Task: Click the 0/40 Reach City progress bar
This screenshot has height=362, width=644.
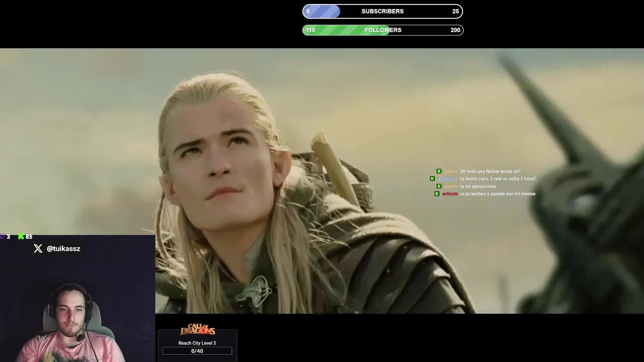Action: 197,351
